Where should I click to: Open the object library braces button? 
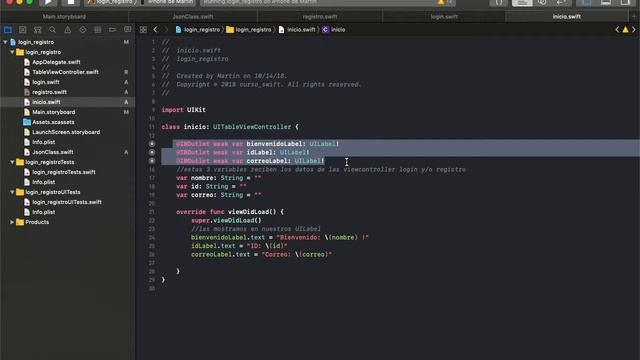(499, 2)
